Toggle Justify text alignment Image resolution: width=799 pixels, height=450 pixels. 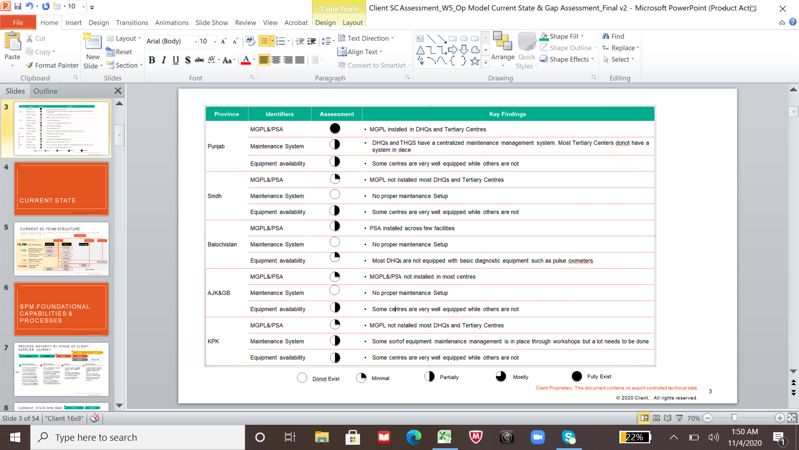click(300, 60)
